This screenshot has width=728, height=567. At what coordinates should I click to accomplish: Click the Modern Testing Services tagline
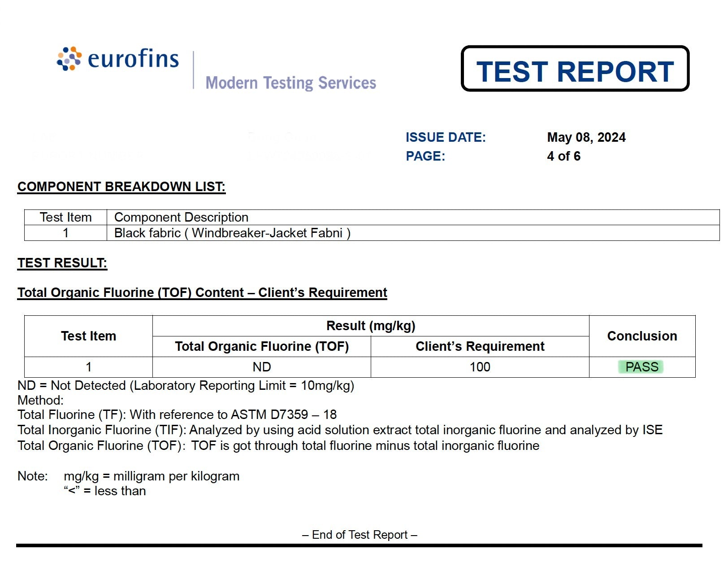[x=290, y=83]
